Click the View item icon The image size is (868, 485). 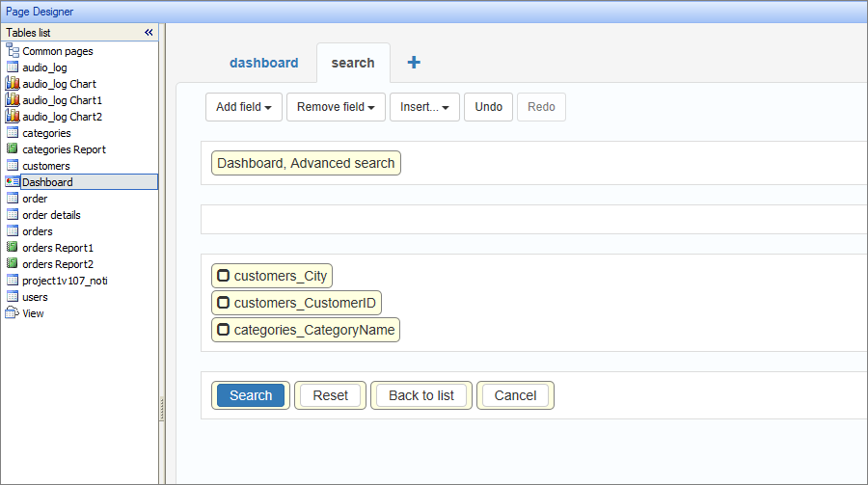[13, 312]
